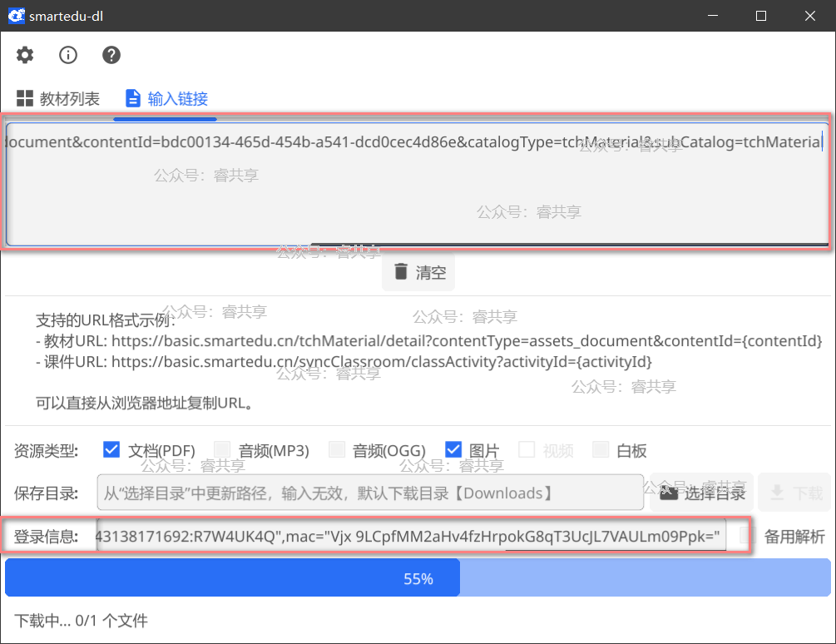
Task: Minimize the smartedu-dl window
Action: click(712, 16)
